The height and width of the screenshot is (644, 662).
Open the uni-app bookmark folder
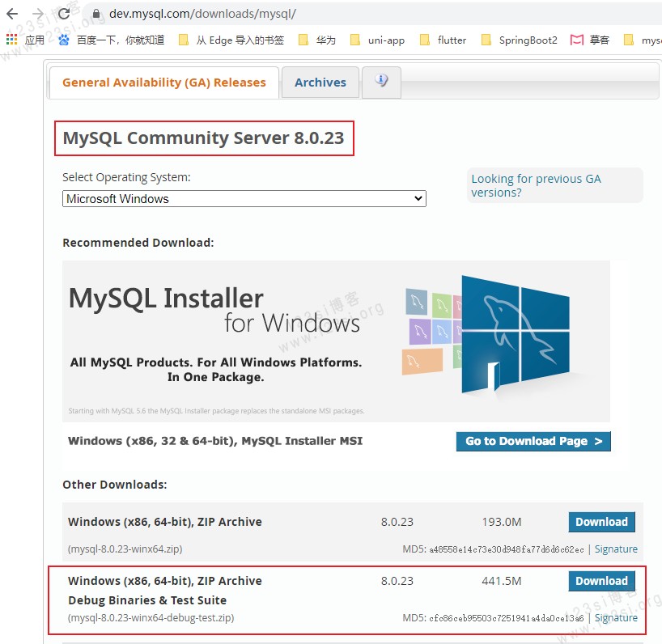coord(377,40)
